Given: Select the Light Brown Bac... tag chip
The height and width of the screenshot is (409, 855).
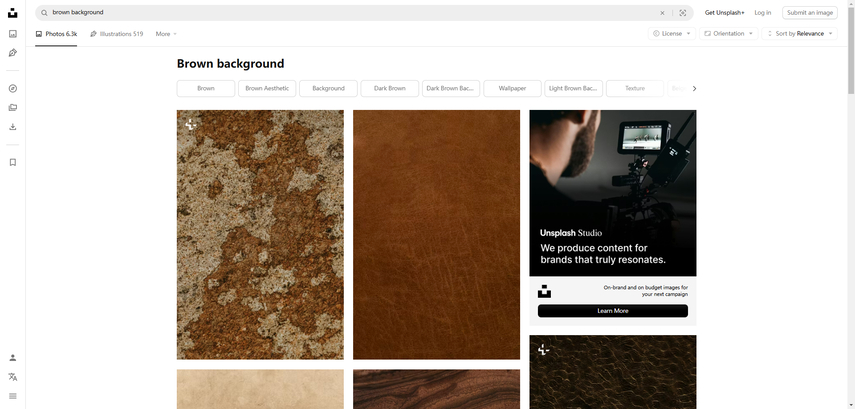Looking at the screenshot, I should coord(574,88).
